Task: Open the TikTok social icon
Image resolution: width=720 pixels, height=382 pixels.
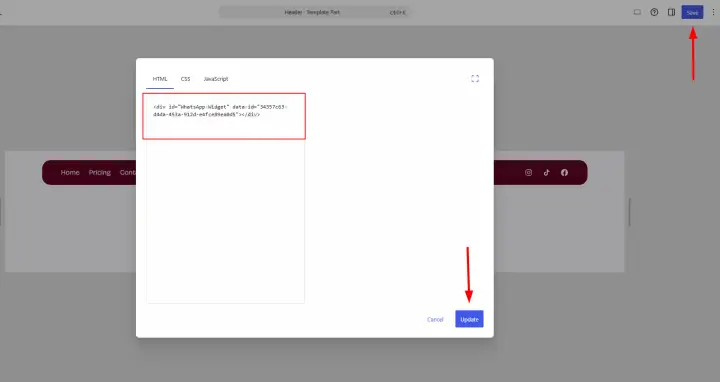Action: [x=546, y=173]
